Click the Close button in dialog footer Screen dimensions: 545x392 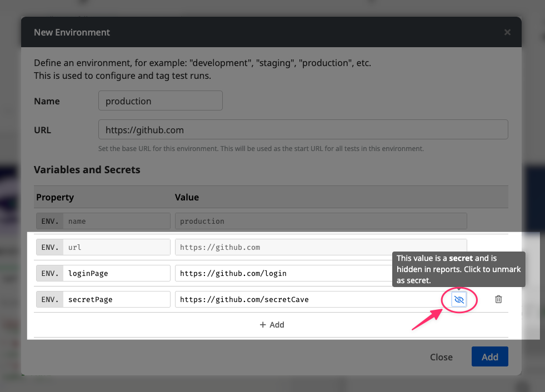click(441, 357)
